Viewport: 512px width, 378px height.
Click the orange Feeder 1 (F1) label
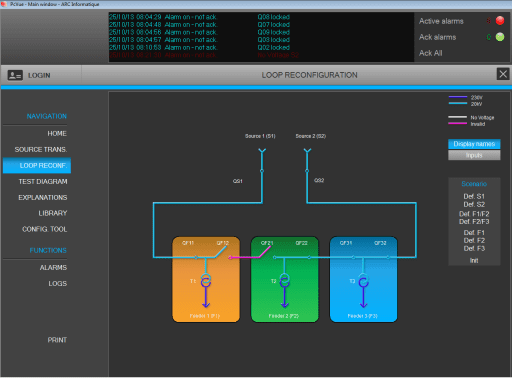pos(205,316)
